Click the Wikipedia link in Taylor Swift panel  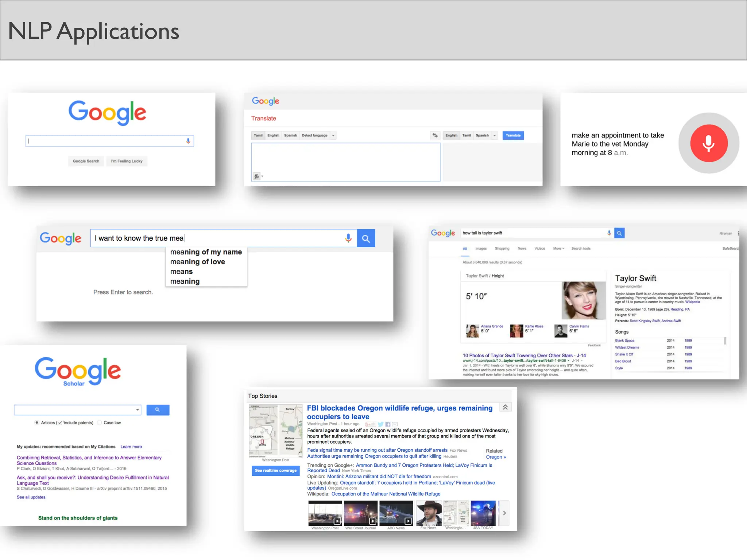(x=692, y=302)
